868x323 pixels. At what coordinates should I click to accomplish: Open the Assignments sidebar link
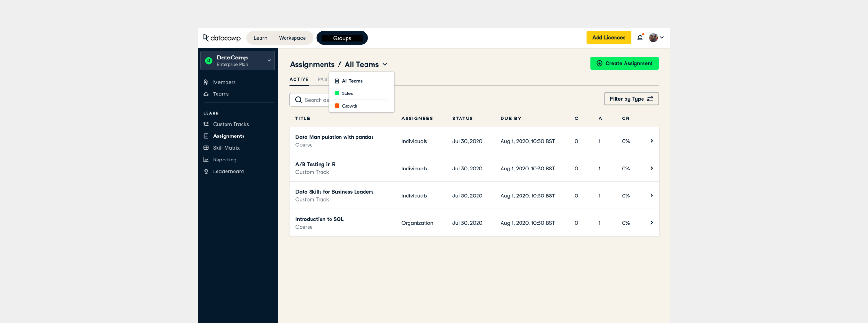[x=228, y=136]
